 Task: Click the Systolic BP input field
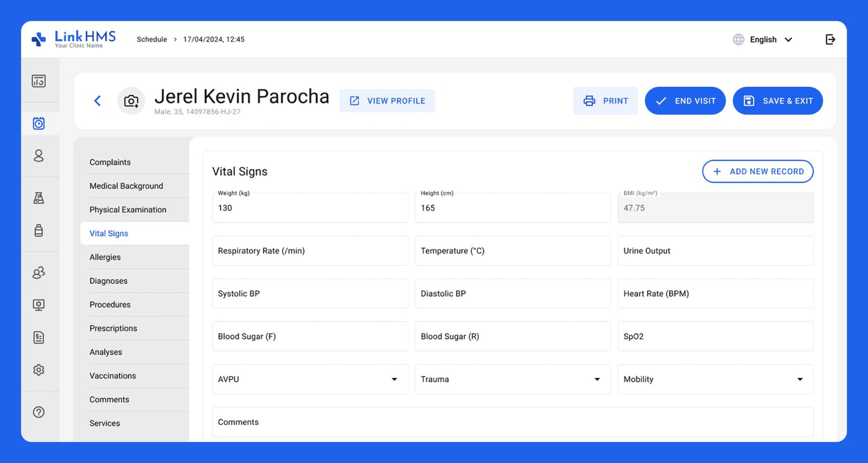[310, 294]
